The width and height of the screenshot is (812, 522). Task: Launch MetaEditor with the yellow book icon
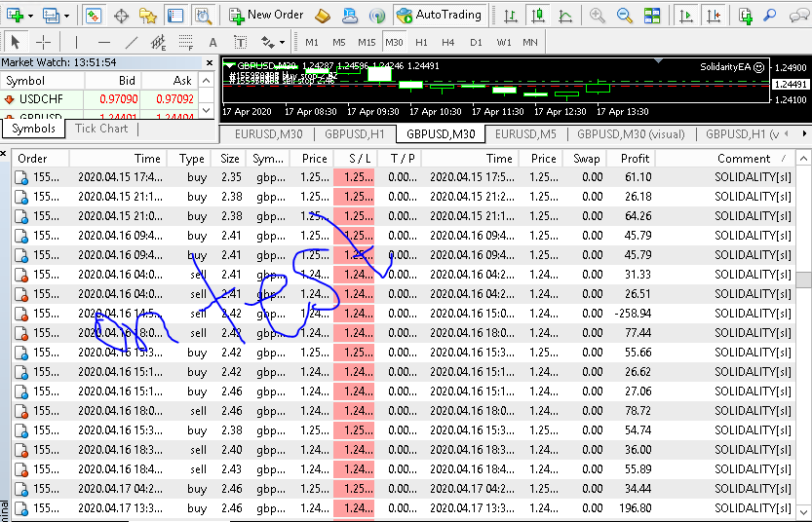pos(323,16)
